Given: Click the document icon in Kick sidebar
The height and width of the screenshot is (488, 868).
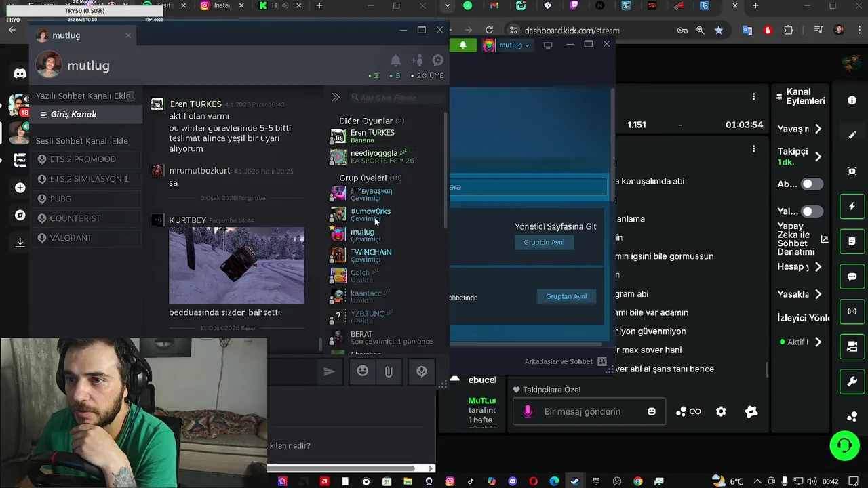Looking at the screenshot, I should [852, 241].
